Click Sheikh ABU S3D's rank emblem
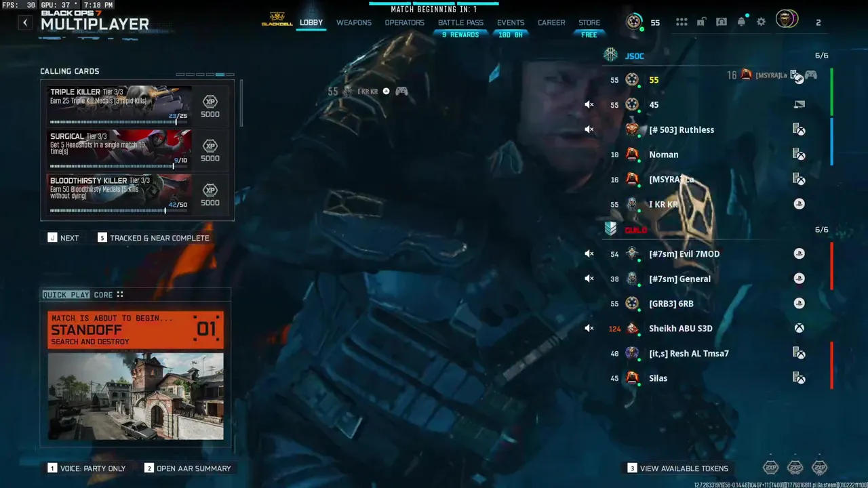 pos(632,328)
